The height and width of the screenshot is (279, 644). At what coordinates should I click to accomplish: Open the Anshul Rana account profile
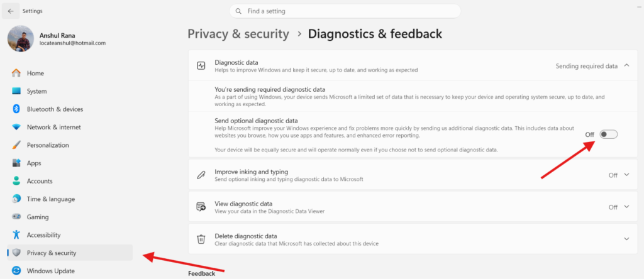(57, 39)
